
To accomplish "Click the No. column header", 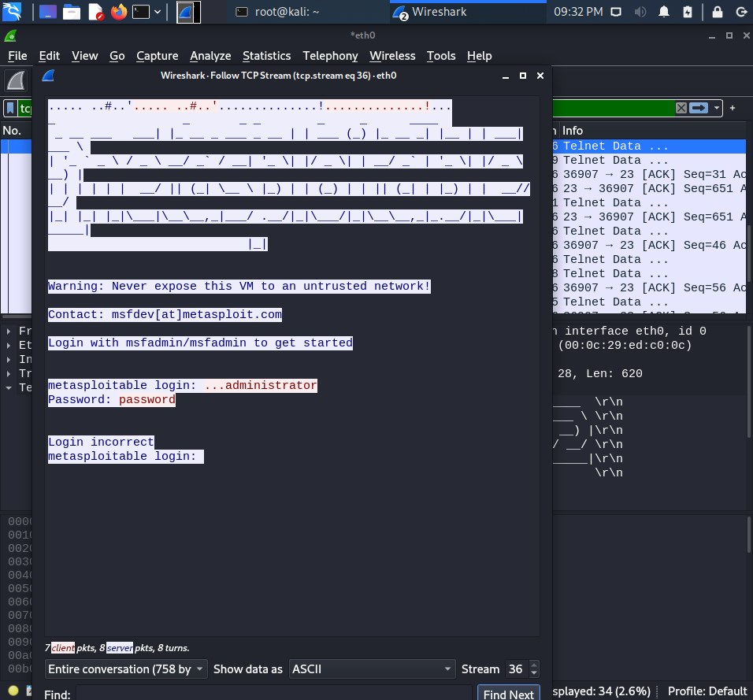I will click(12, 131).
